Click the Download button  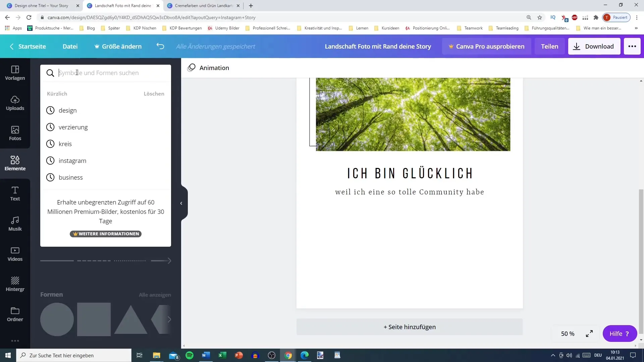pos(594,46)
